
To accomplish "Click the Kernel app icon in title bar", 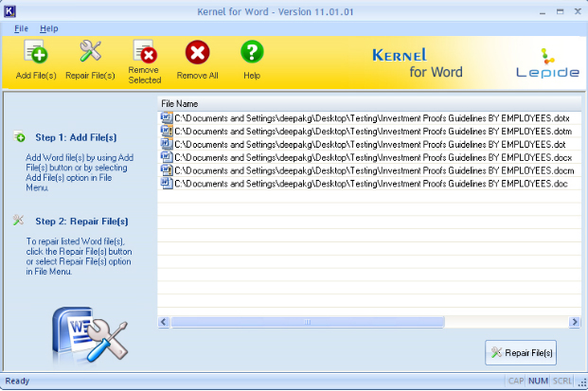I will coord(9,11).
